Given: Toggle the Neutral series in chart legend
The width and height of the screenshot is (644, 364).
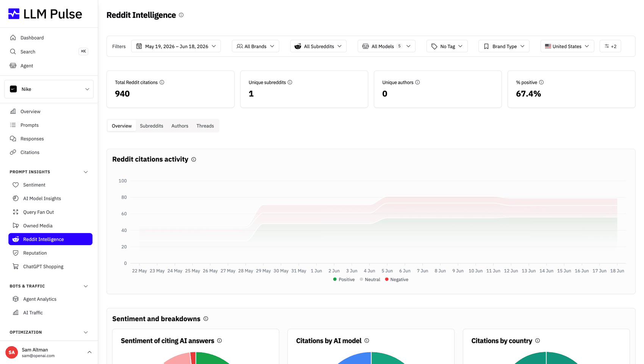Looking at the screenshot, I should pyautogui.click(x=370, y=279).
